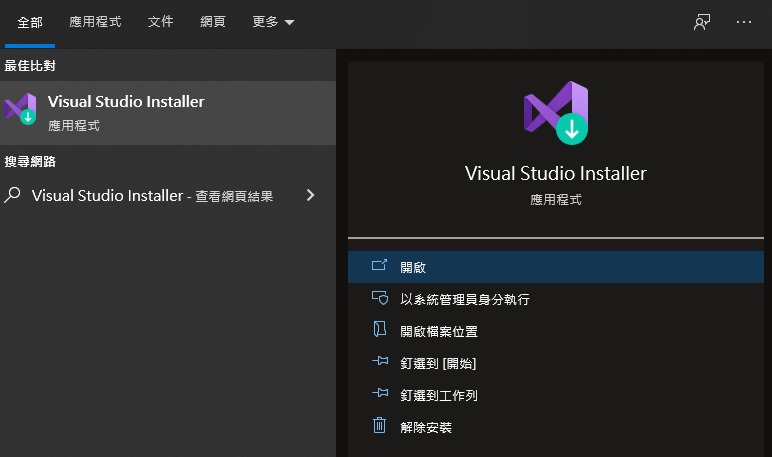Expand web result chevron arrow
The image size is (772, 457).
pos(310,195)
